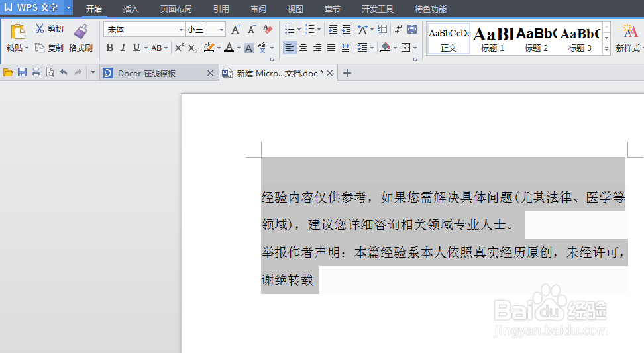Image resolution: width=644 pixels, height=353 pixels.
Task: Apply the 标题 3 heading style
Action: [x=580, y=38]
